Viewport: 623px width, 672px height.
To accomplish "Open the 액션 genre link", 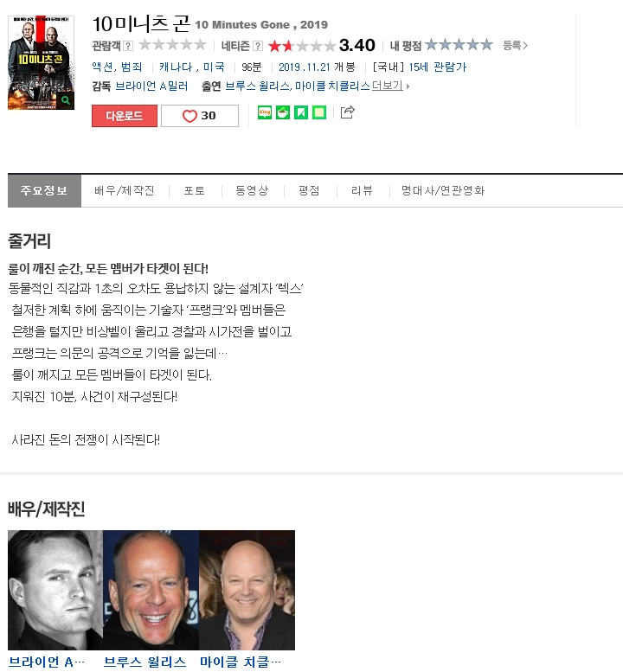I will click(102, 67).
